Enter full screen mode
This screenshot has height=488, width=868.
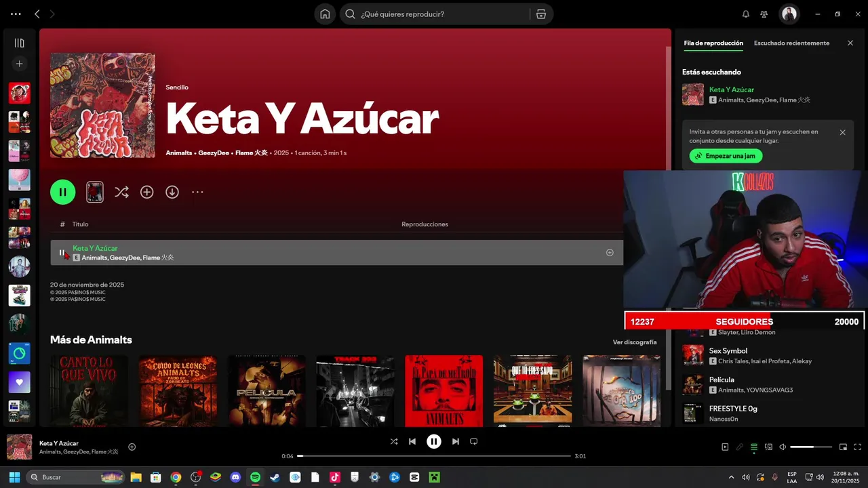(x=858, y=447)
